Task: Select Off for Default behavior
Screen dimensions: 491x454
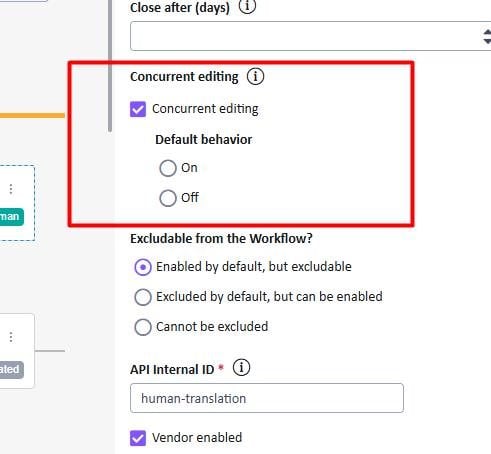Action: [x=168, y=198]
